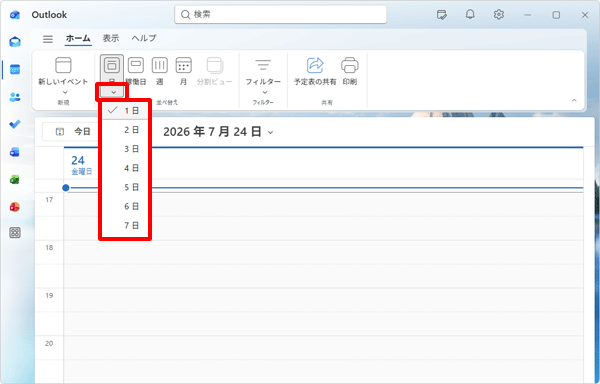The image size is (600, 384).
Task: Open the More apps grid icon
Action: point(15,233)
